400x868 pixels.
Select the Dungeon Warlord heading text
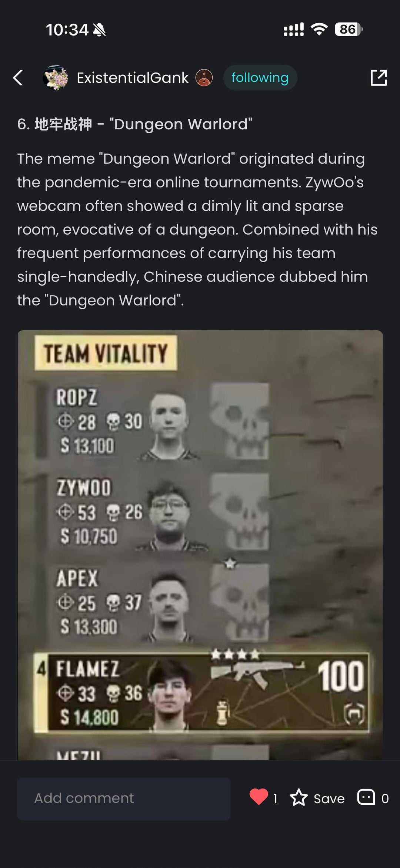pyautogui.click(x=135, y=124)
